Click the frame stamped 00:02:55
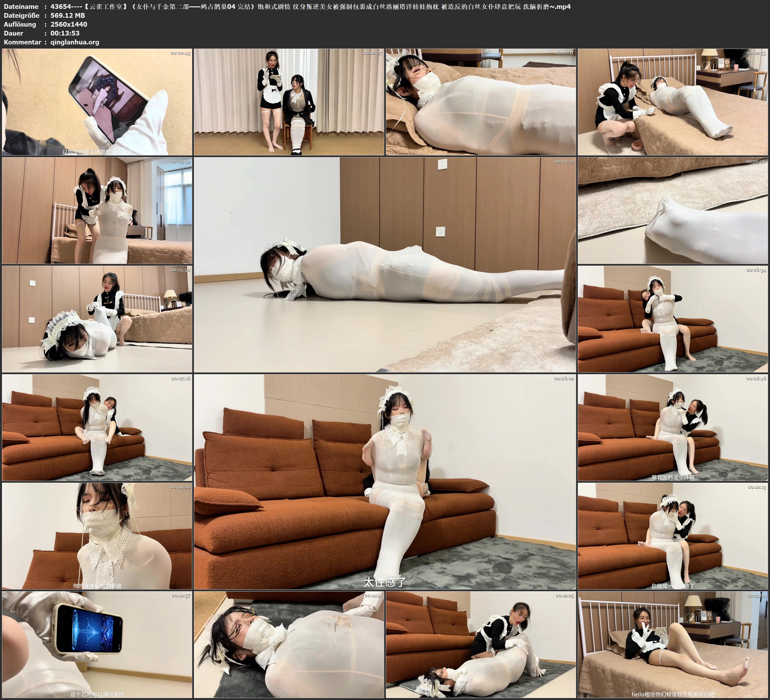The width and height of the screenshot is (770, 700). coord(673,102)
